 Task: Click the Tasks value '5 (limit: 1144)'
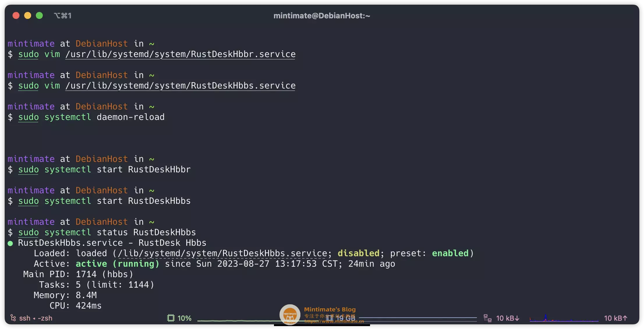(x=115, y=285)
